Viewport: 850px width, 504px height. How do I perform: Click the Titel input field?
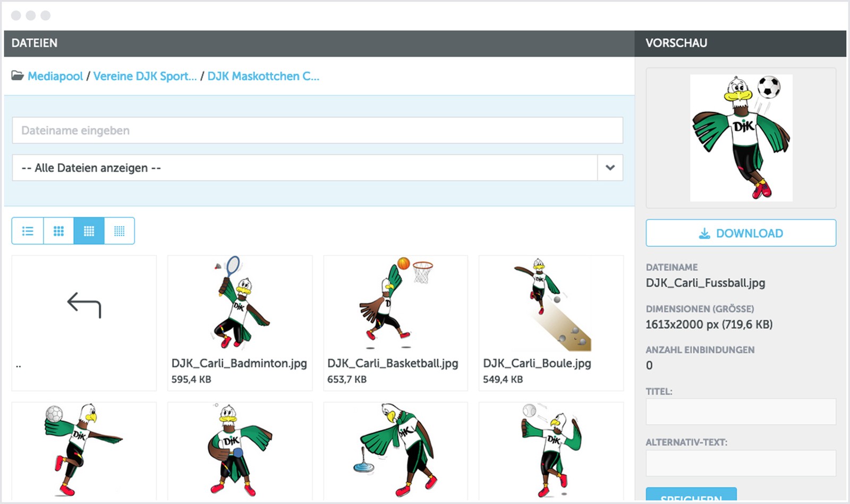pyautogui.click(x=741, y=412)
